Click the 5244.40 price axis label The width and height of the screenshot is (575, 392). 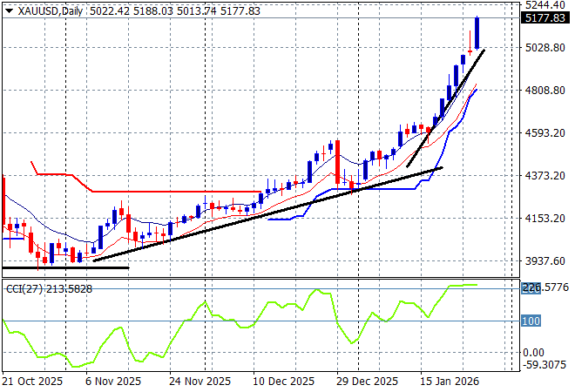pyautogui.click(x=545, y=5)
